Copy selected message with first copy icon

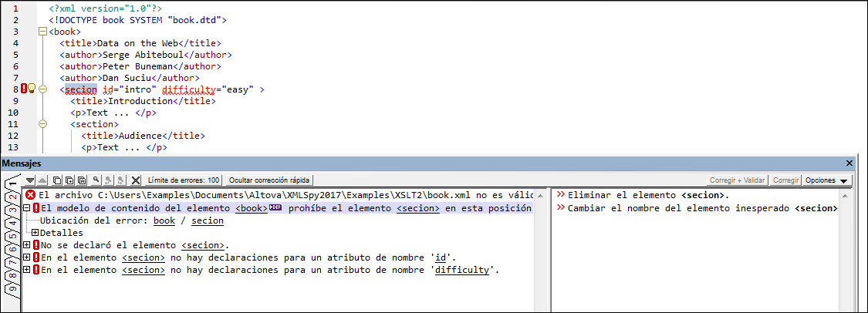pos(58,180)
